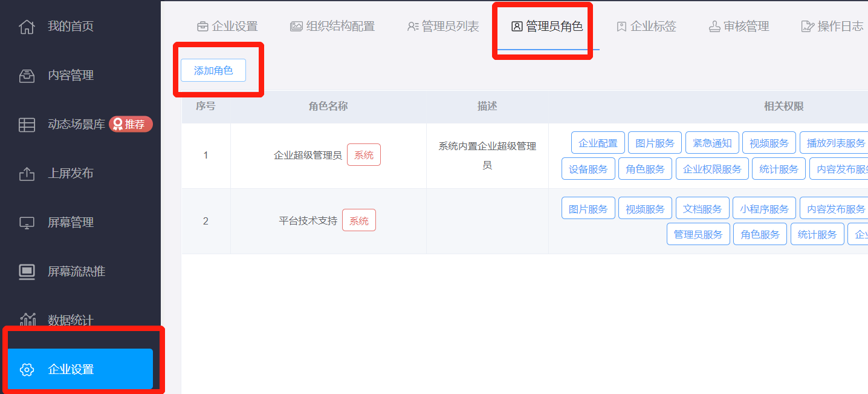Switch to the 组织结构配置 tab
The height and width of the screenshot is (394, 868).
coord(332,27)
